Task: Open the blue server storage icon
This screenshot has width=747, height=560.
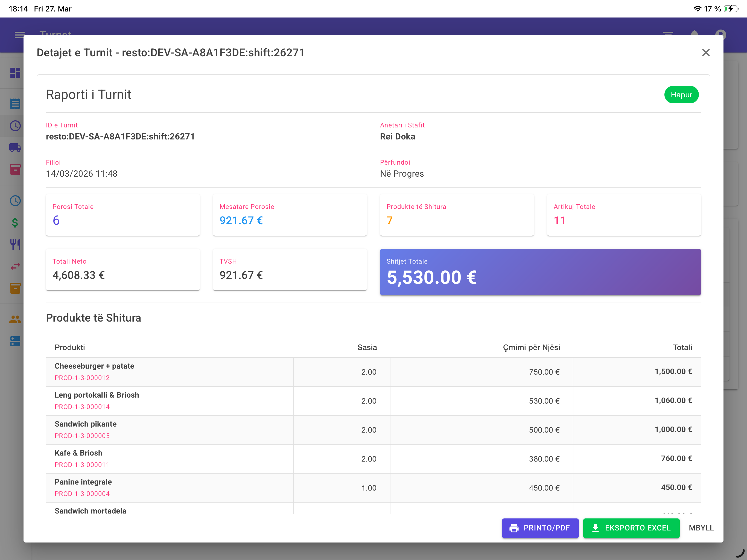Action: [x=15, y=342]
